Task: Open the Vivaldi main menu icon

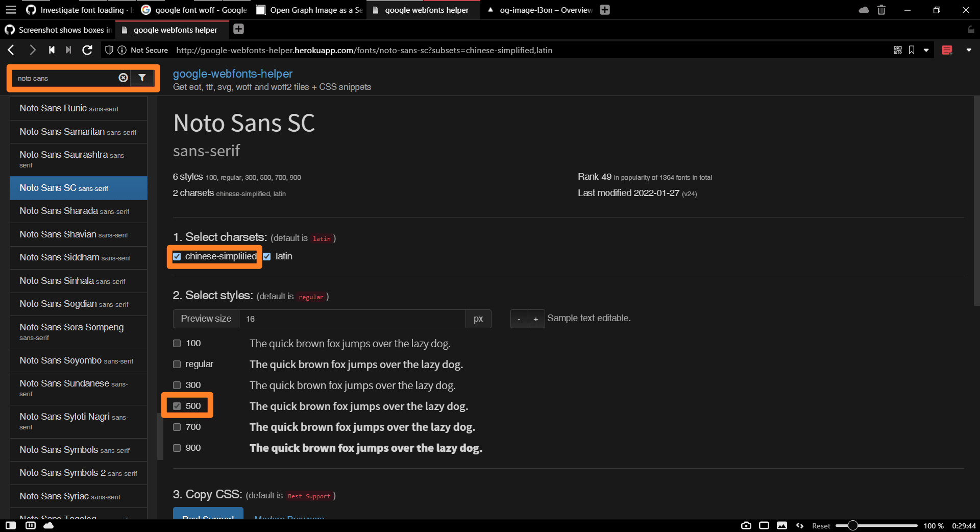Action: 11,10
